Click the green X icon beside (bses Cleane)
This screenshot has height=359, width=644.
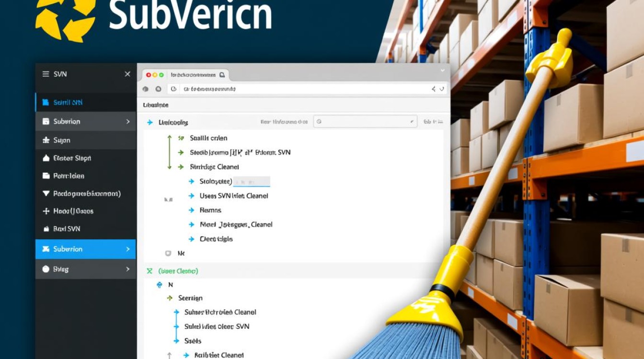coord(149,271)
